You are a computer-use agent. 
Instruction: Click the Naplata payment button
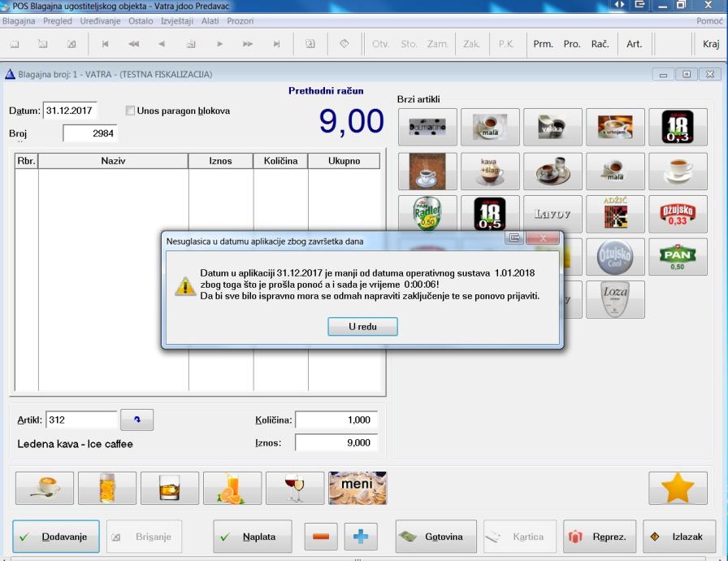coord(252,537)
